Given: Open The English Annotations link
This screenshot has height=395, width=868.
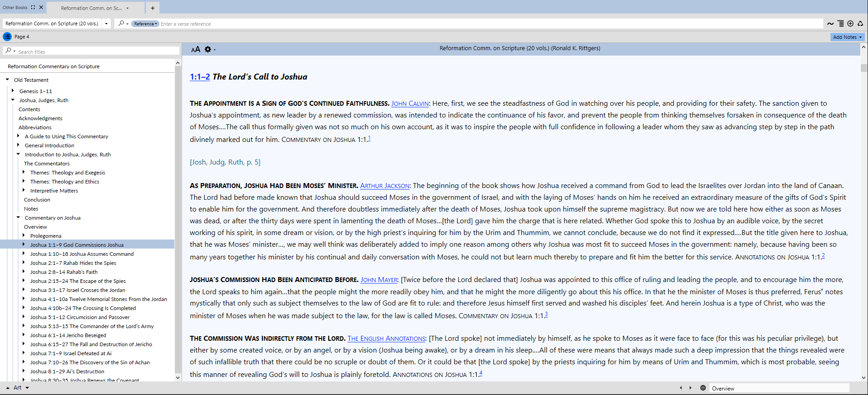Looking at the screenshot, I should pos(386,339).
